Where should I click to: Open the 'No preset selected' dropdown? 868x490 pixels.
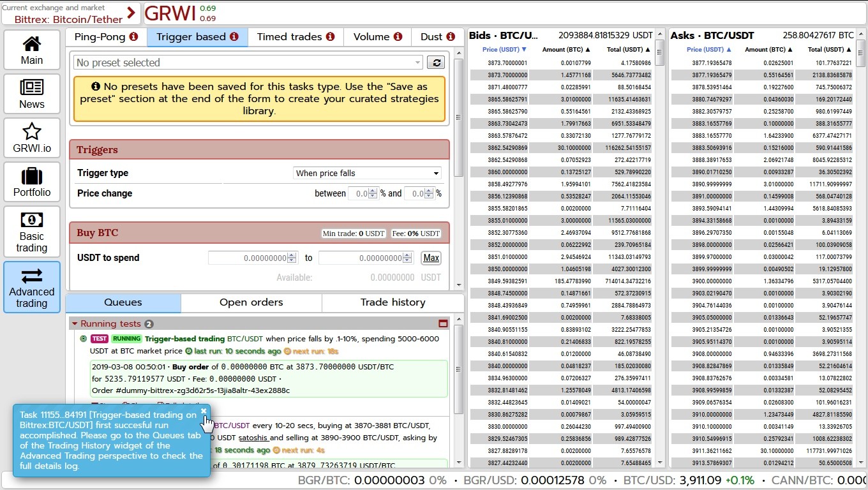tap(248, 63)
